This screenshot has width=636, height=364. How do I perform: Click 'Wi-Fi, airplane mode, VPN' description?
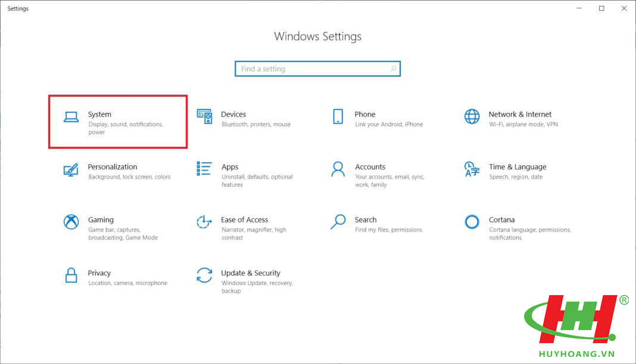[523, 124]
